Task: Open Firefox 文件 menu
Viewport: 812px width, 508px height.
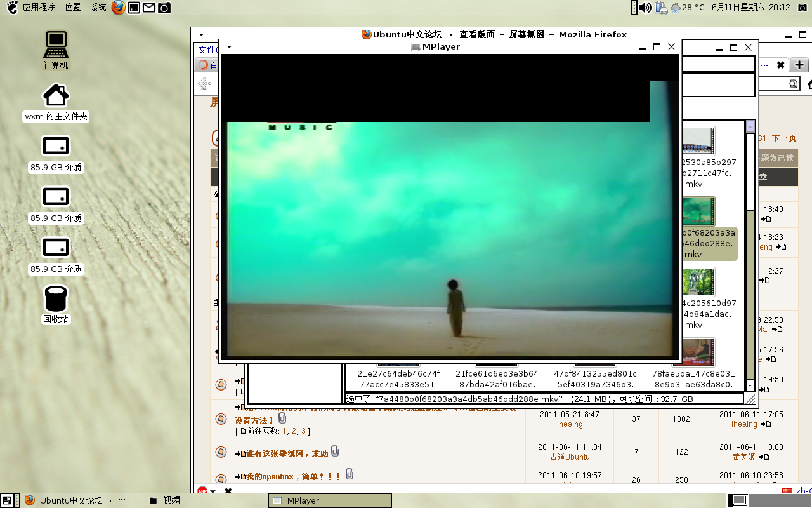Action: pyautogui.click(x=207, y=50)
